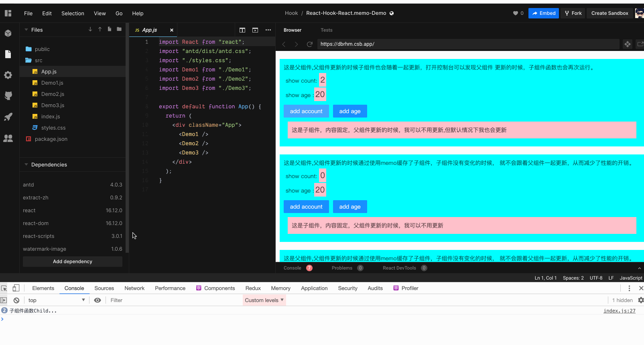644x345 pixels.
Task: Activate the DevTools inspect element icon
Action: [x=4, y=288]
